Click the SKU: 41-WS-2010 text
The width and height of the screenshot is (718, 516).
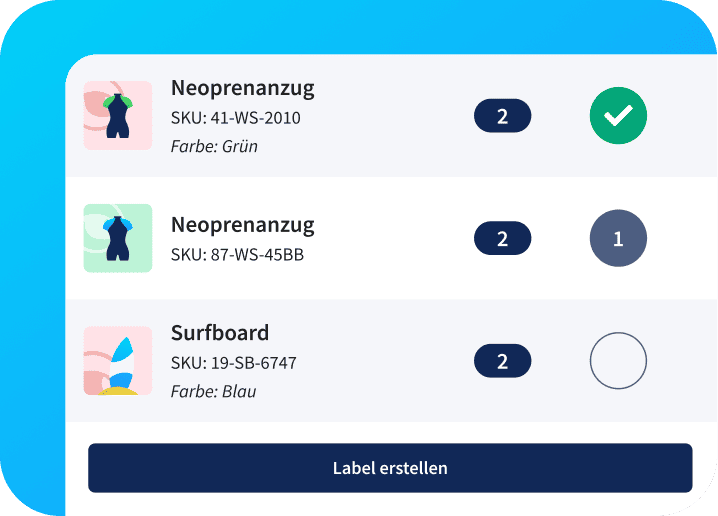(x=236, y=118)
